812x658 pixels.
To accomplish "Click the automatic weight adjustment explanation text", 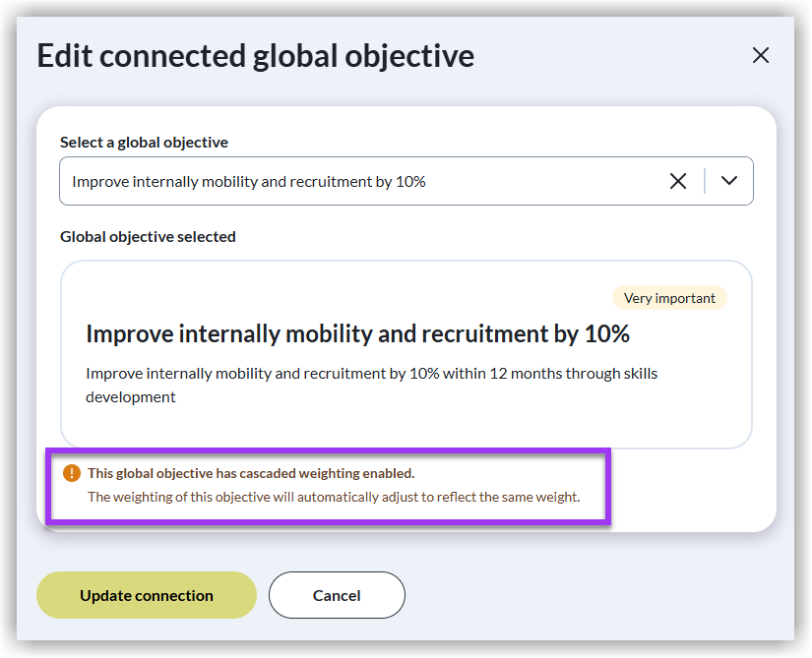I will point(334,497).
